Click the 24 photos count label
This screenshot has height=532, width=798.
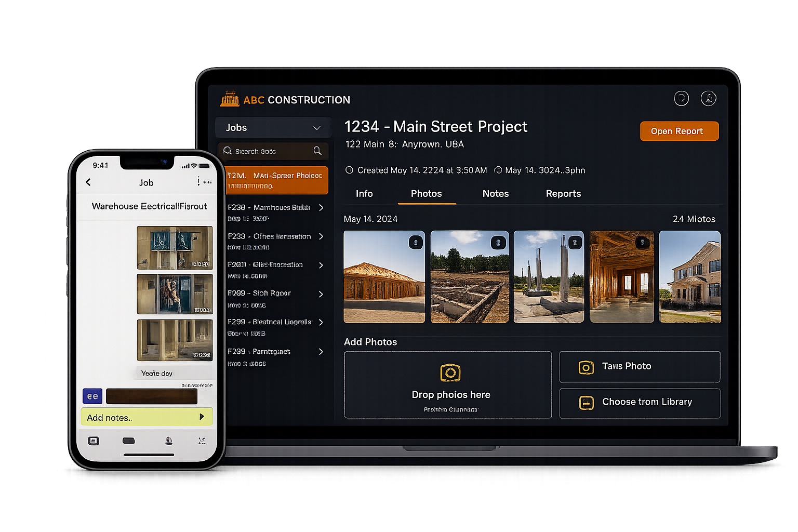[694, 219]
